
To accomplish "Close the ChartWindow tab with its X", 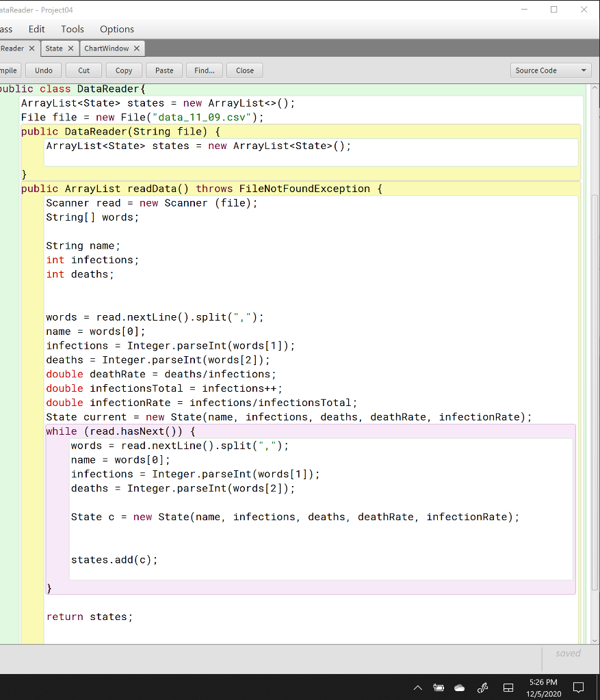I will coord(135,48).
